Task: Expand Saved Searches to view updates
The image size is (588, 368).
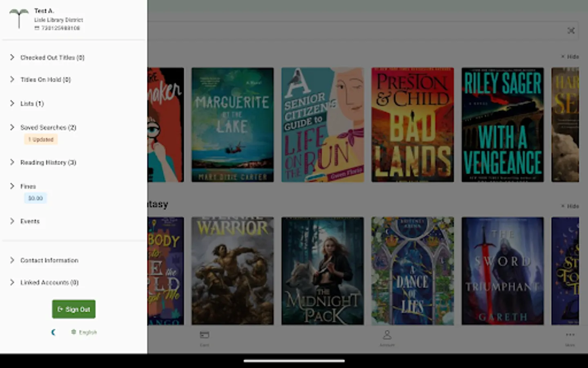Action: [x=49, y=127]
